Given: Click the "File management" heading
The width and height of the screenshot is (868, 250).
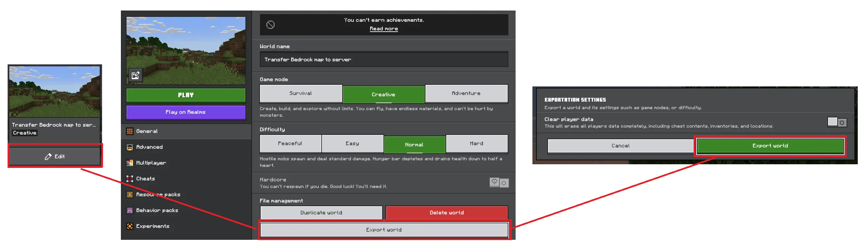Looking at the screenshot, I should tap(281, 201).
